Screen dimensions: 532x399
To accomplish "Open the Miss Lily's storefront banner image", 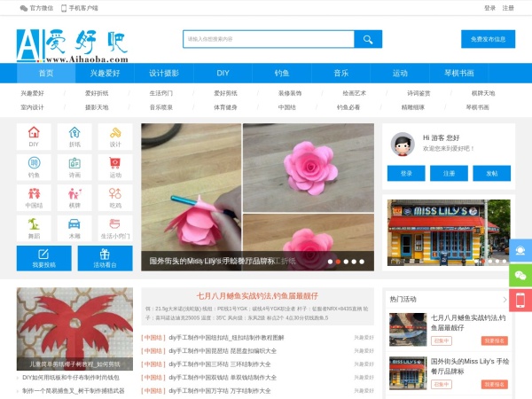I will [449, 232].
